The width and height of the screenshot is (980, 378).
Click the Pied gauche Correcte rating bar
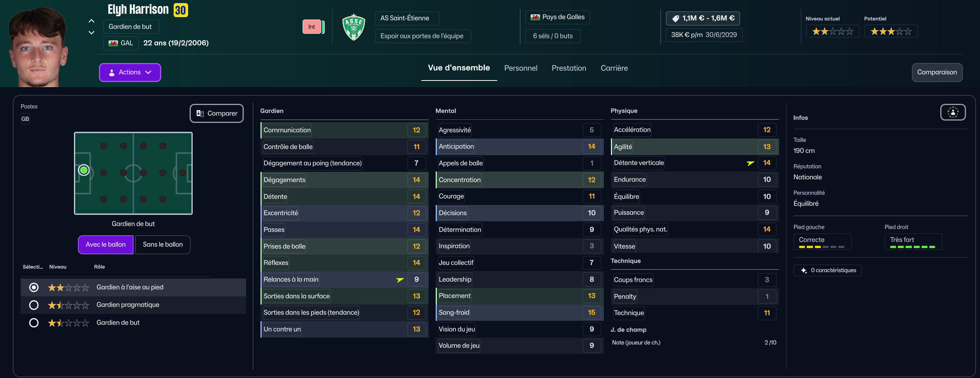(x=822, y=247)
